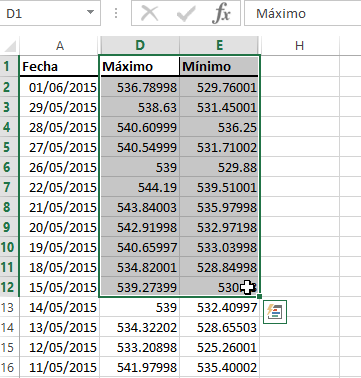
Task: Select cell with date 29/05/2015
Action: [x=60, y=107]
